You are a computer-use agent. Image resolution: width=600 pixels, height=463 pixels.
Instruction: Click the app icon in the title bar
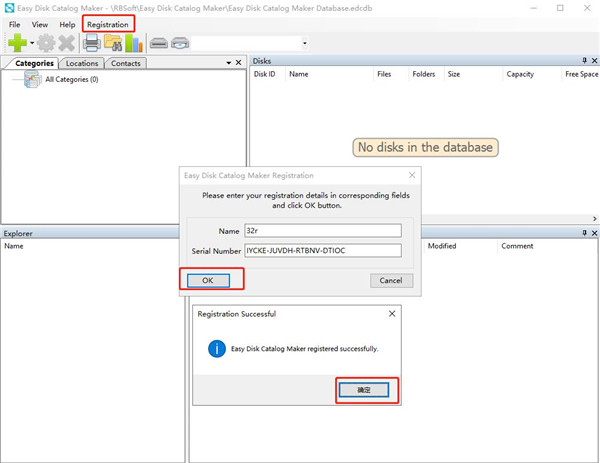9,8
